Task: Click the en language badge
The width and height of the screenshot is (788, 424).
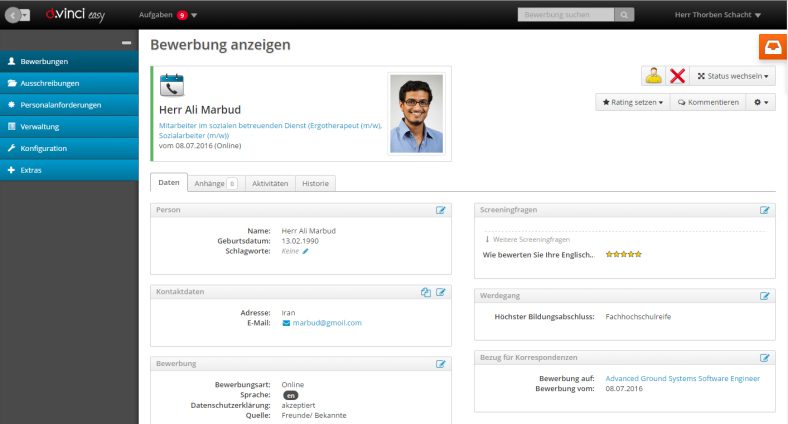Action: click(290, 395)
